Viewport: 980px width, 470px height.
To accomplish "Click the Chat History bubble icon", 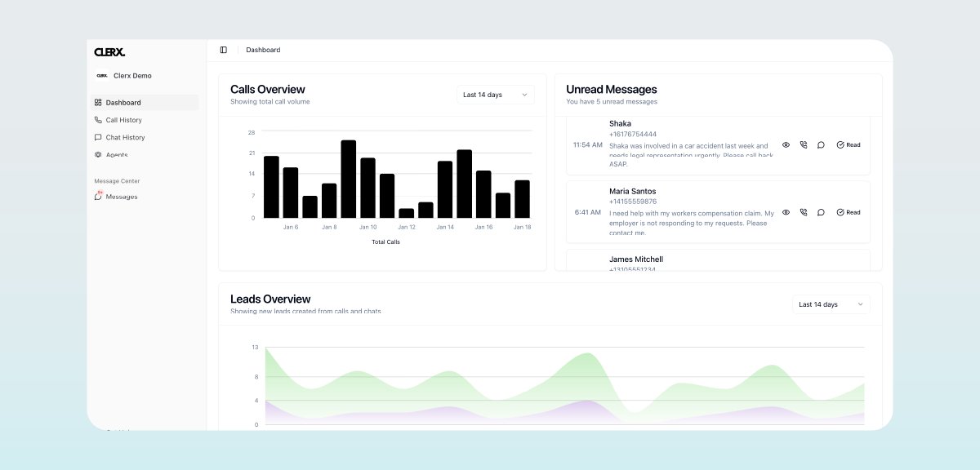I will click(98, 137).
